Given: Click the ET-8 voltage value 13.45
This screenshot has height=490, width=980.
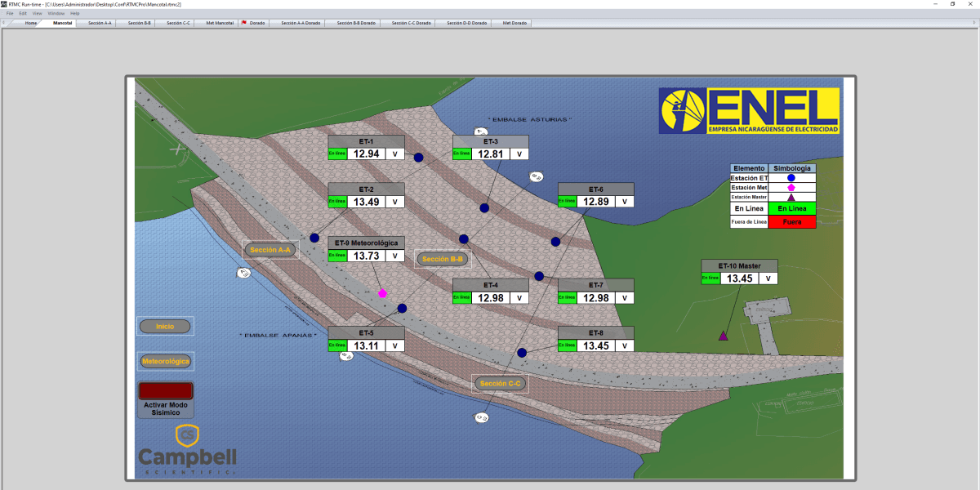Looking at the screenshot, I should point(596,345).
